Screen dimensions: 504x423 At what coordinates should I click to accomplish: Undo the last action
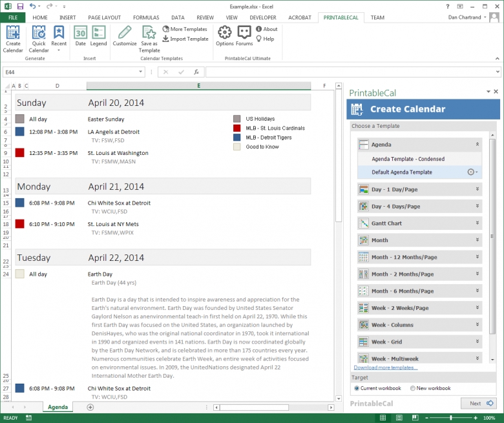(x=32, y=6)
